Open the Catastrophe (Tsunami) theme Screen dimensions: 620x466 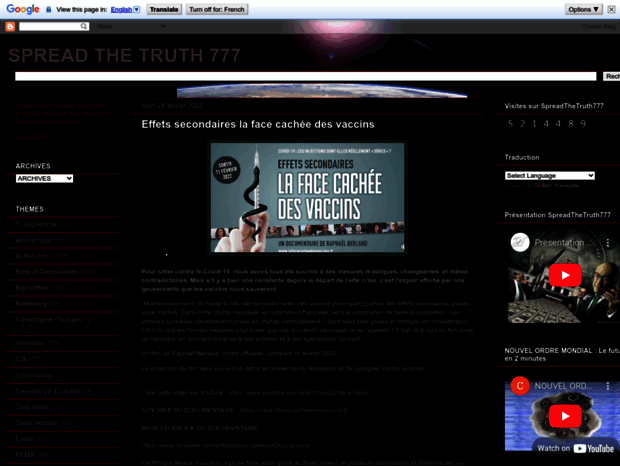click(x=53, y=319)
